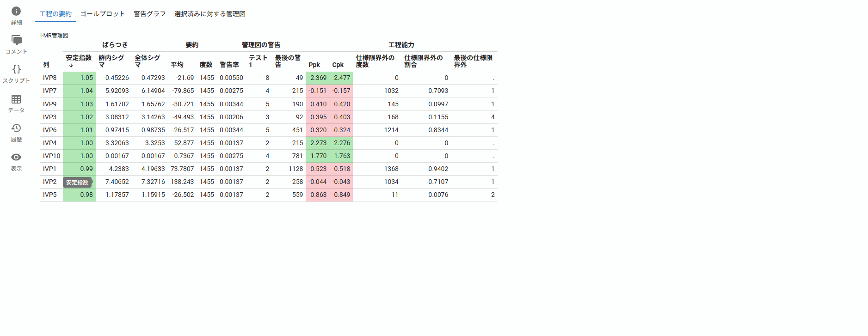The width and height of the screenshot is (868, 336).
Task: Open the データ table icon
Action: (16, 99)
